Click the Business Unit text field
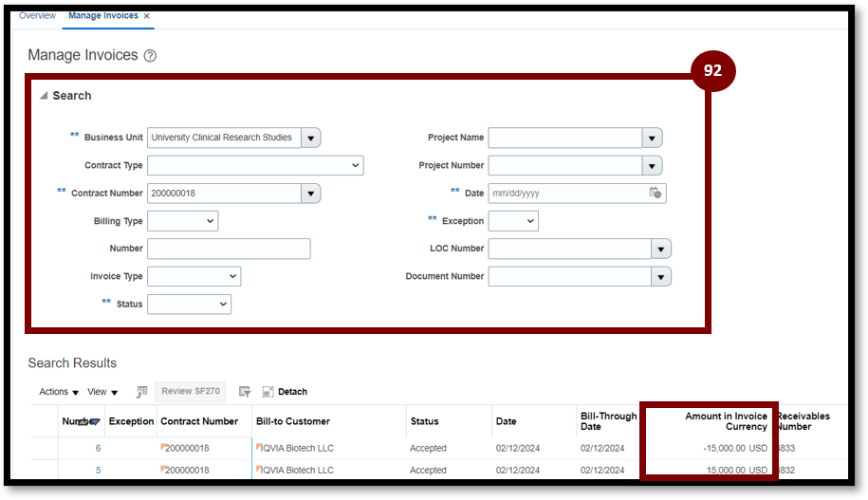This screenshot has width=868, height=500. point(224,138)
